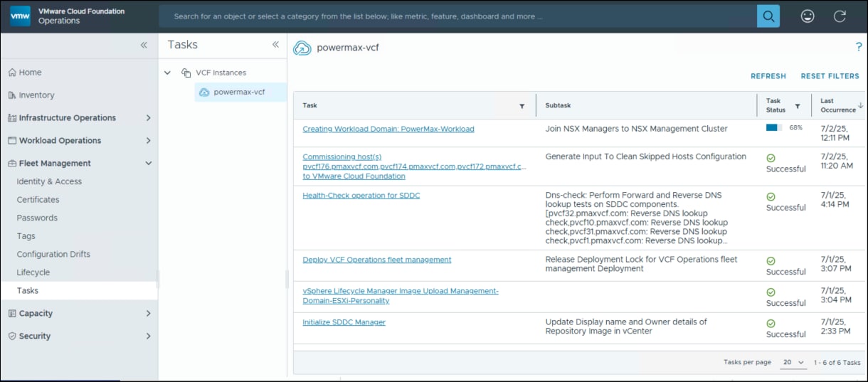Open Lifecycle menu item

pyautogui.click(x=33, y=272)
